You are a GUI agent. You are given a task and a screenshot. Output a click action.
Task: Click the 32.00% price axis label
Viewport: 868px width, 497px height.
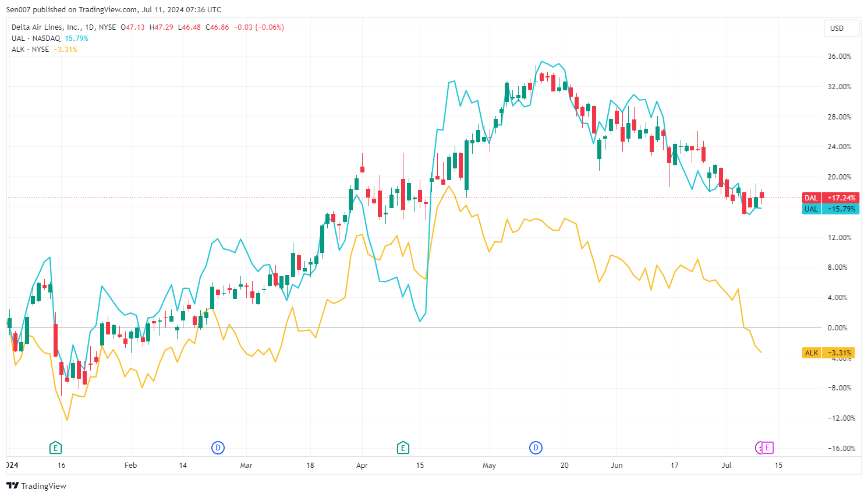tap(839, 86)
